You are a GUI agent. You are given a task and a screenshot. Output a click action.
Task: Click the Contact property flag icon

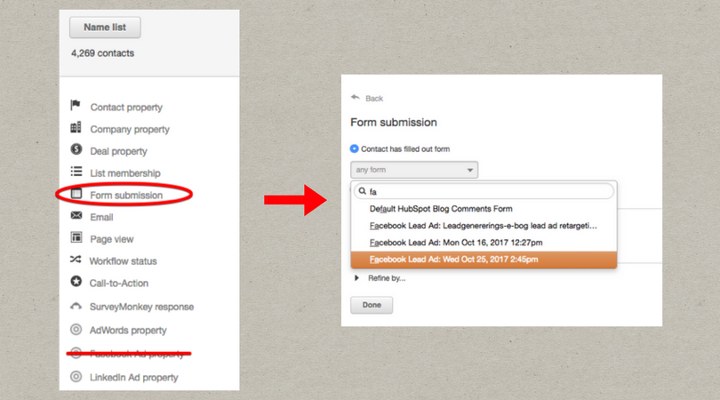tap(76, 106)
